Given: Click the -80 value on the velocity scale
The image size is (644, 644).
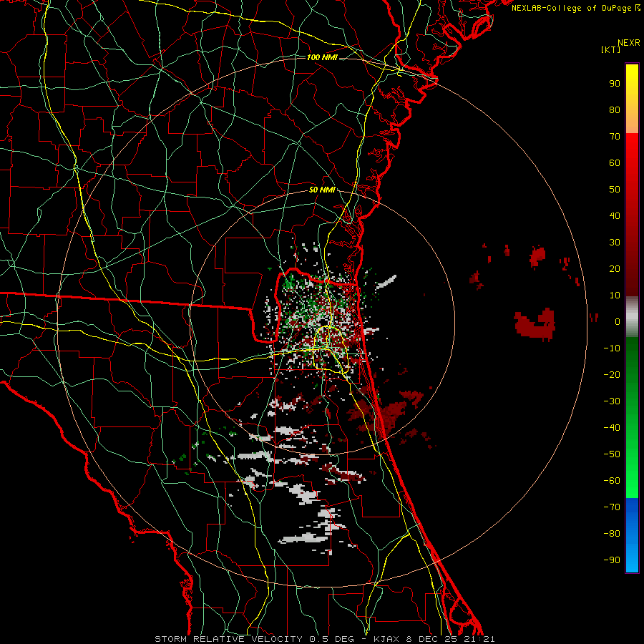Looking at the screenshot, I should click(612, 534).
